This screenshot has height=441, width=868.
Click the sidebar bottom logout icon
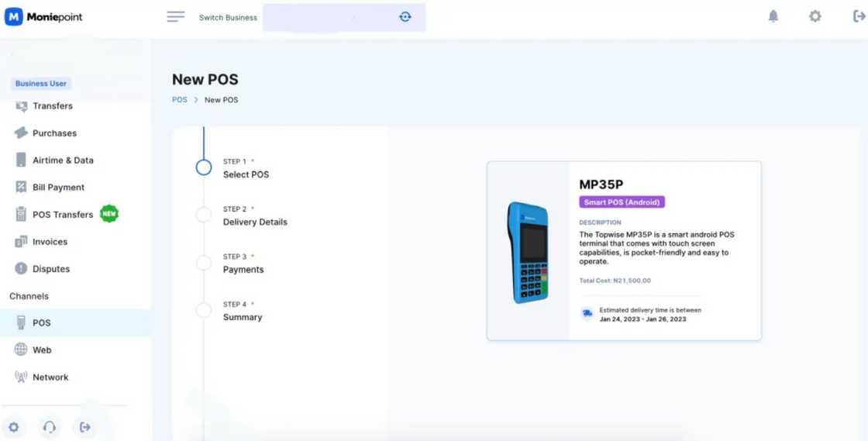[84, 427]
